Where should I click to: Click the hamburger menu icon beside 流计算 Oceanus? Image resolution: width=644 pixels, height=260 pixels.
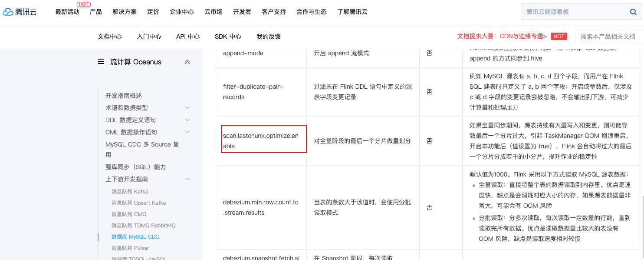point(101,62)
